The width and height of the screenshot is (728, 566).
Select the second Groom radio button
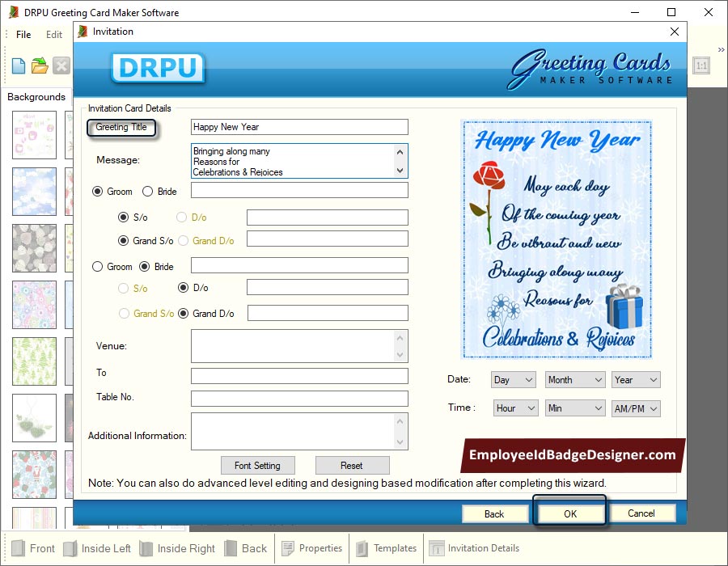(98, 267)
